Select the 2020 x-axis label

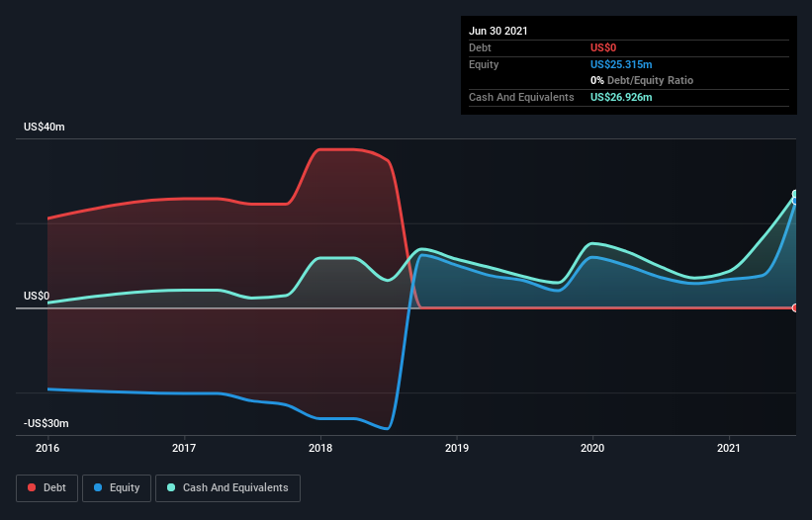pyautogui.click(x=592, y=448)
